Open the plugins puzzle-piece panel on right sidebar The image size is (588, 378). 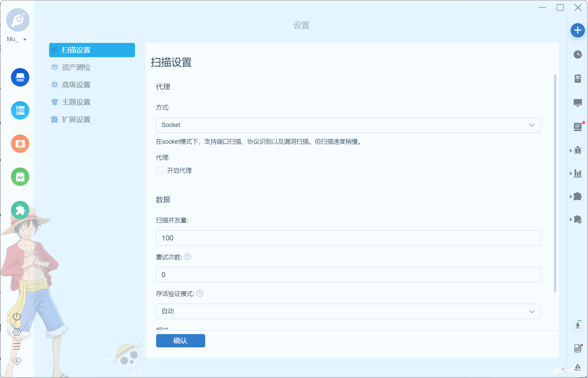[x=577, y=196]
